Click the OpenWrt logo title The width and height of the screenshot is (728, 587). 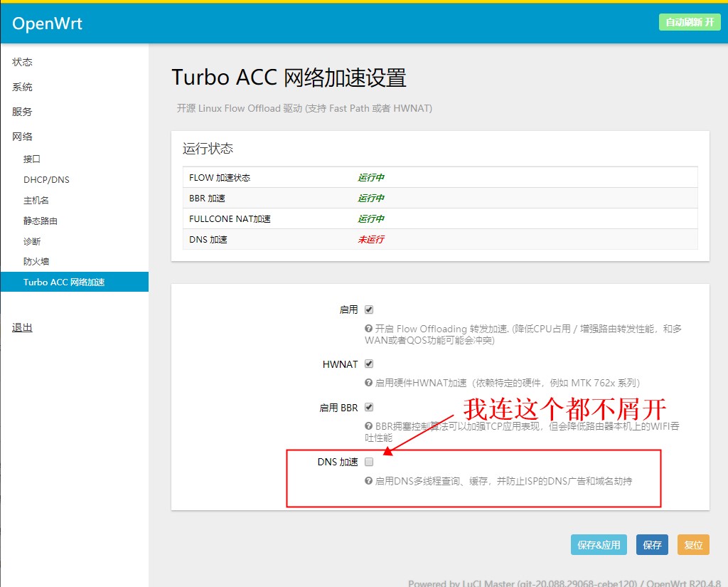point(47,23)
